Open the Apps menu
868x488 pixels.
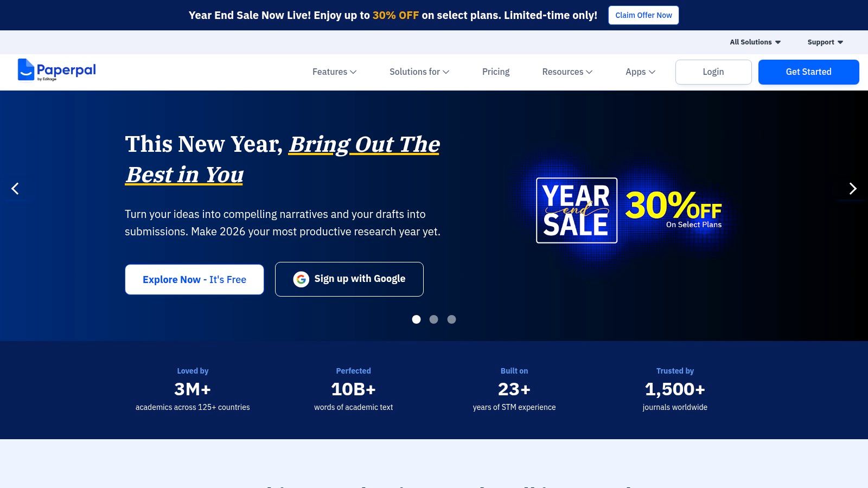tap(641, 72)
